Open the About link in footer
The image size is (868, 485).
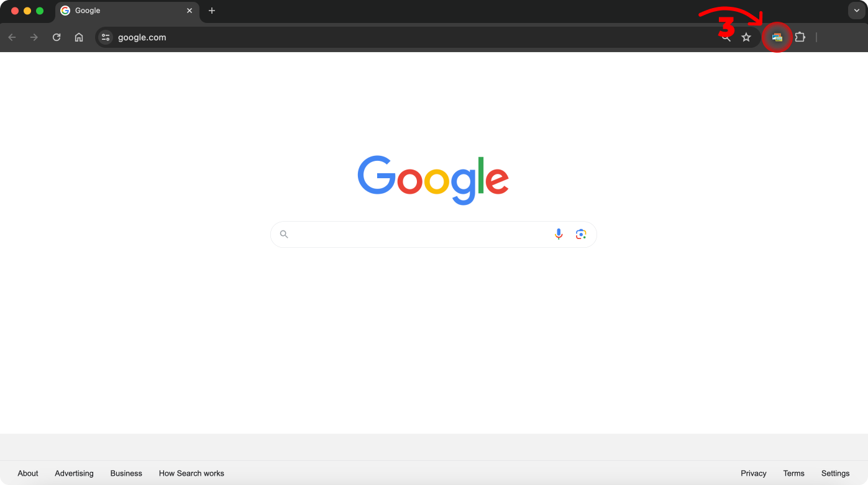(x=28, y=473)
